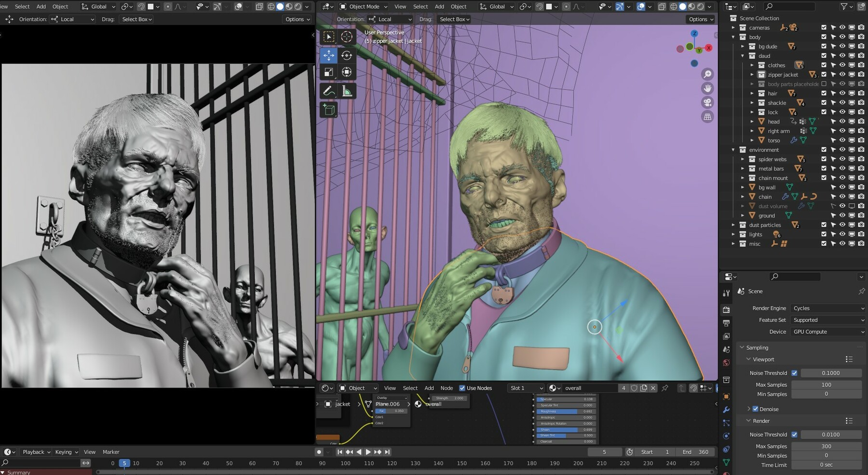
Task: Open the Node menu in the shader editor
Action: coord(447,388)
